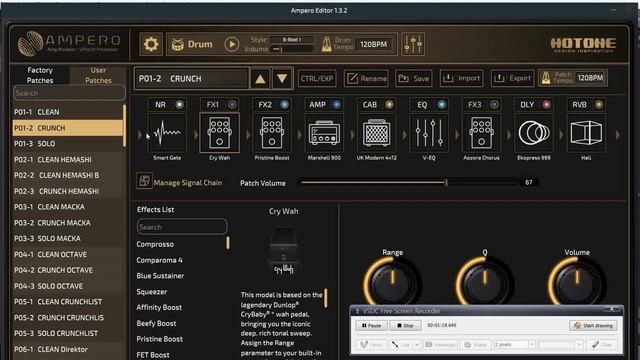Open the VSDC Line tool dropdown arrow
640x360 pixels.
[x=416, y=345]
